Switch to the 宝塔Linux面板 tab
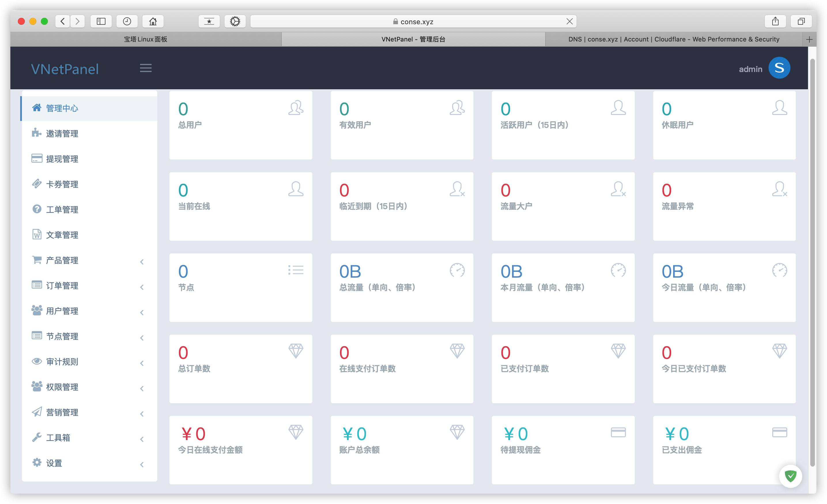827x504 pixels. pos(146,39)
